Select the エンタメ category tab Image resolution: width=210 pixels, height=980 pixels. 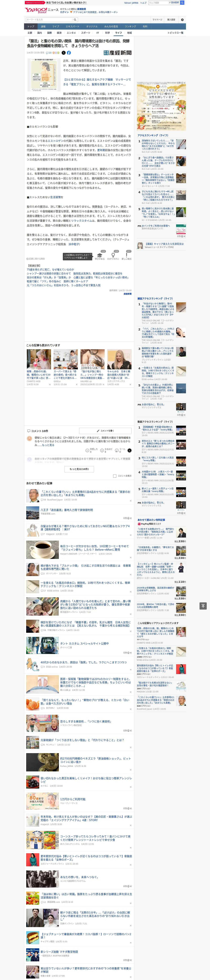(x=71, y=33)
